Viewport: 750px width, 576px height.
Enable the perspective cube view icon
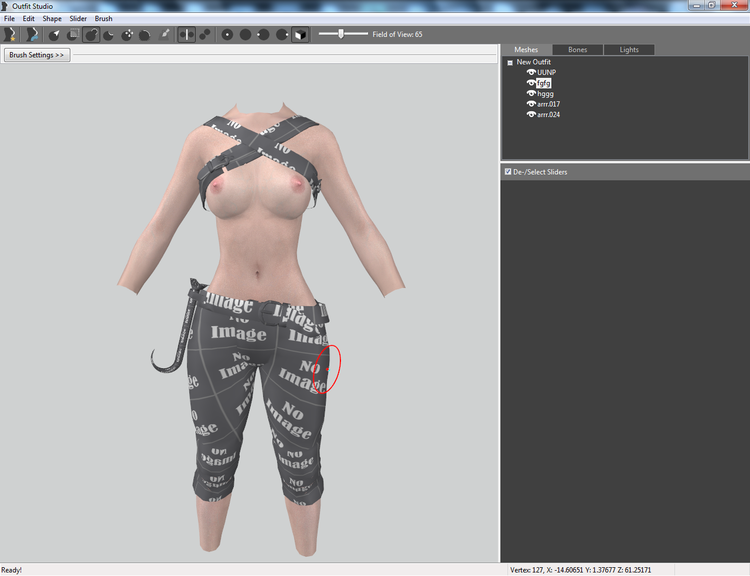300,34
